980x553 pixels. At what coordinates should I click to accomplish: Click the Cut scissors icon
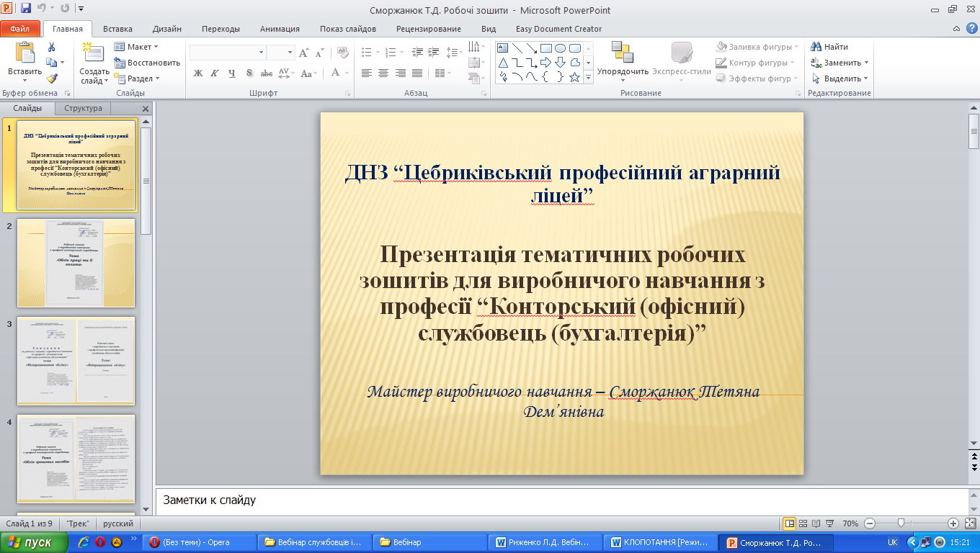[52, 47]
